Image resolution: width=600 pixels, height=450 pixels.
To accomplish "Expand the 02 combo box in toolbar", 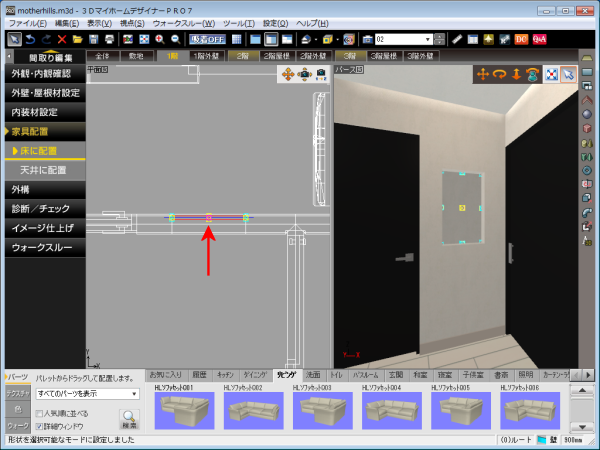I will pyautogui.click(x=428, y=39).
